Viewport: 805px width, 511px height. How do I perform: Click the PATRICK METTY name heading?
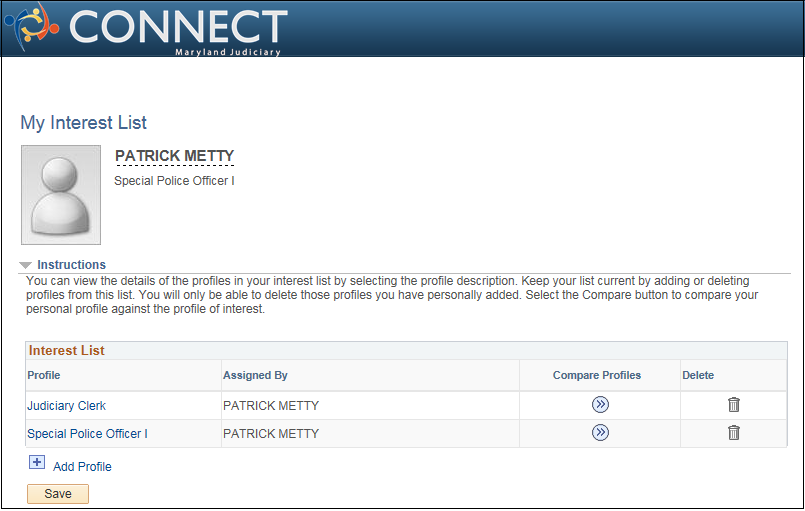[x=174, y=156]
